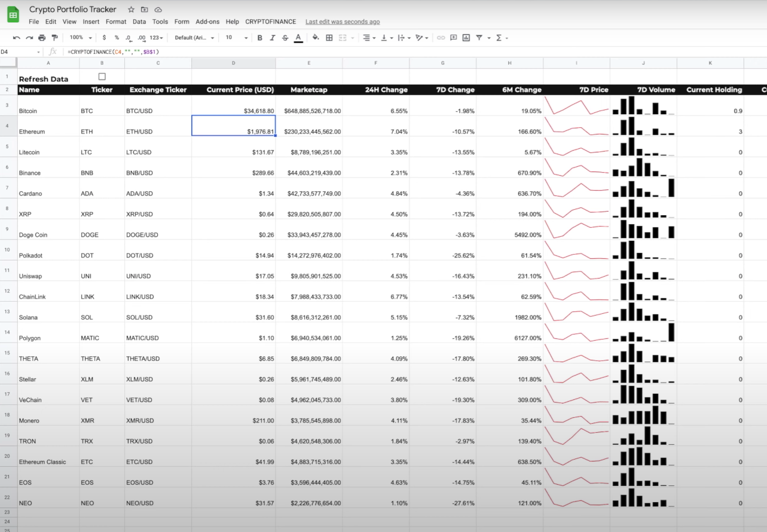Click the Last edit was seconds ago link

[x=343, y=22]
